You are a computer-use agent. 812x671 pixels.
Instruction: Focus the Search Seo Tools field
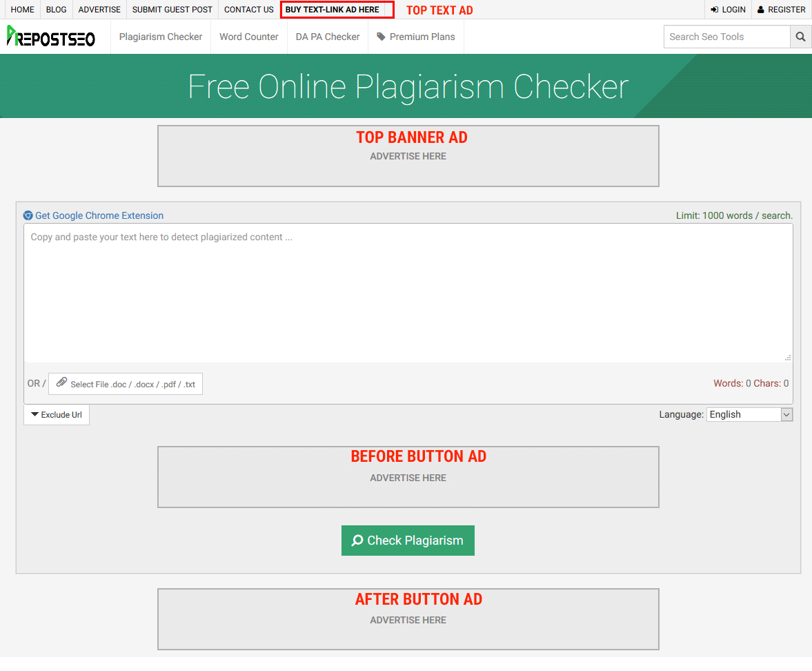pos(726,37)
